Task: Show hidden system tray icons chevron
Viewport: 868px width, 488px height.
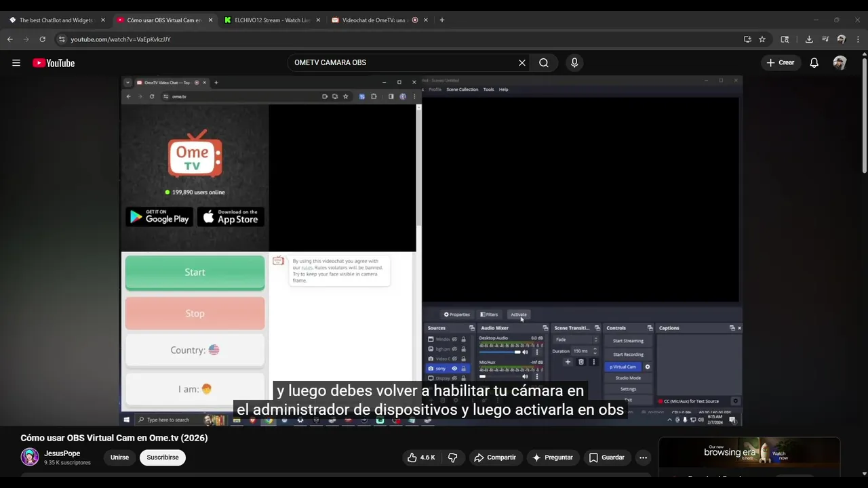Action: click(x=670, y=420)
